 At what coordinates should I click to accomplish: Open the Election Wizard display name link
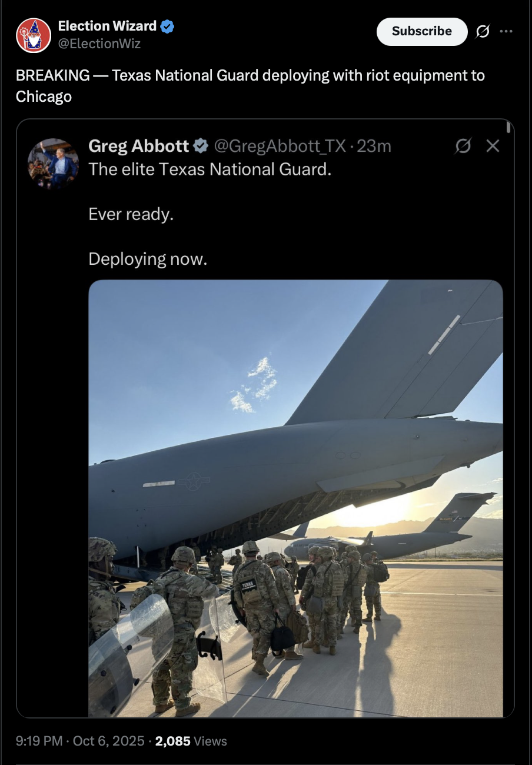coord(107,26)
